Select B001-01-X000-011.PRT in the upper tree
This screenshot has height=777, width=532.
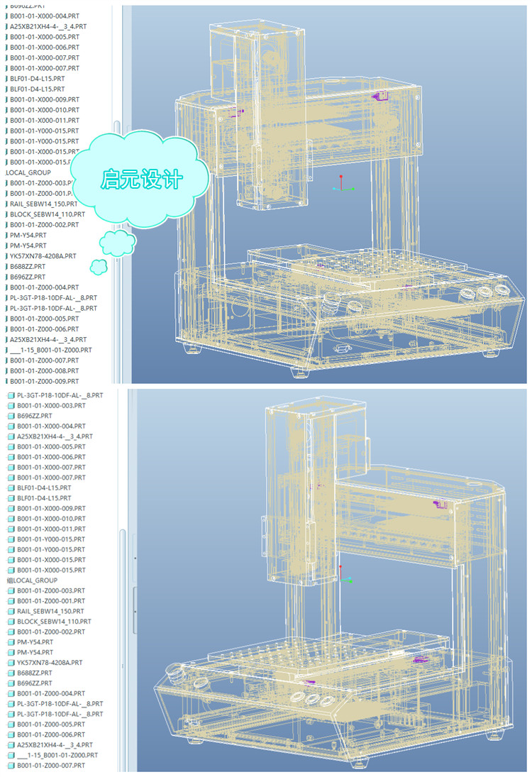click(45, 121)
